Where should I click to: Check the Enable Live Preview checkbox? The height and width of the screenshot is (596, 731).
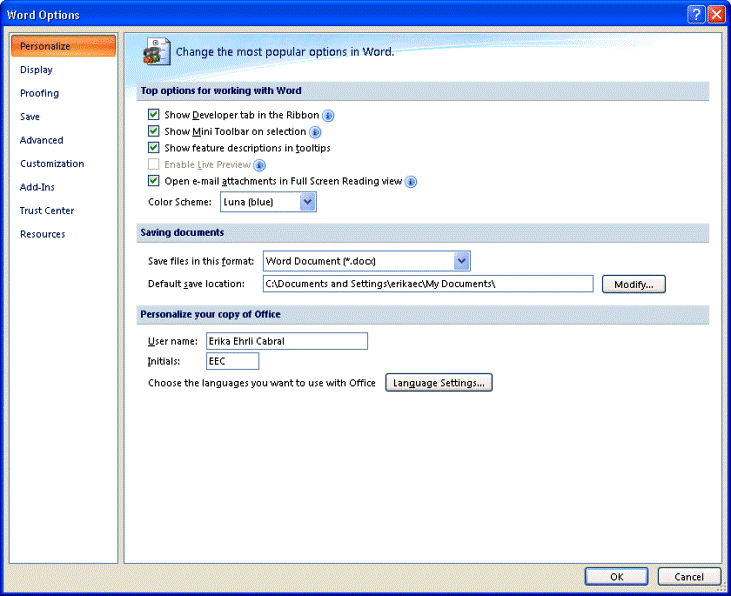tap(153, 164)
